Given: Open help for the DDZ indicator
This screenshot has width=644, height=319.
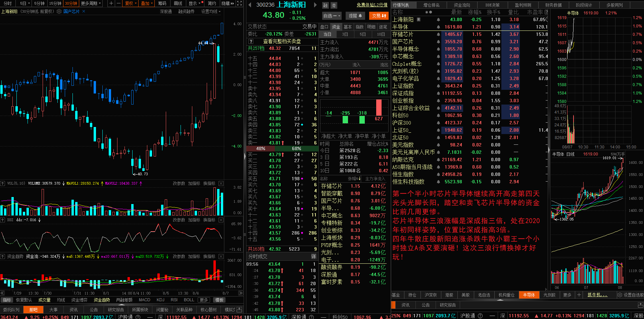Looking at the screenshot, I should (3, 220).
